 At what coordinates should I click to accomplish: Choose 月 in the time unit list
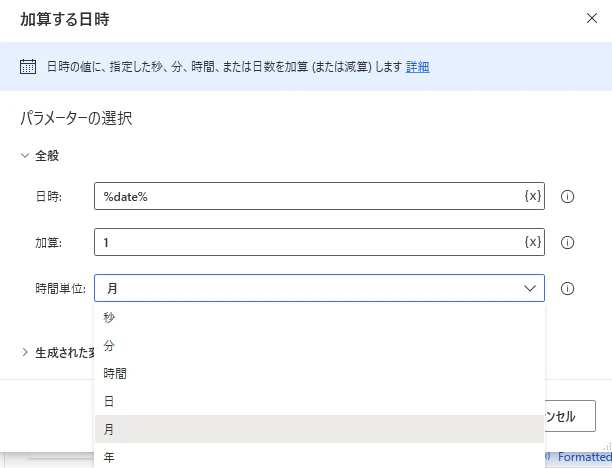point(319,429)
